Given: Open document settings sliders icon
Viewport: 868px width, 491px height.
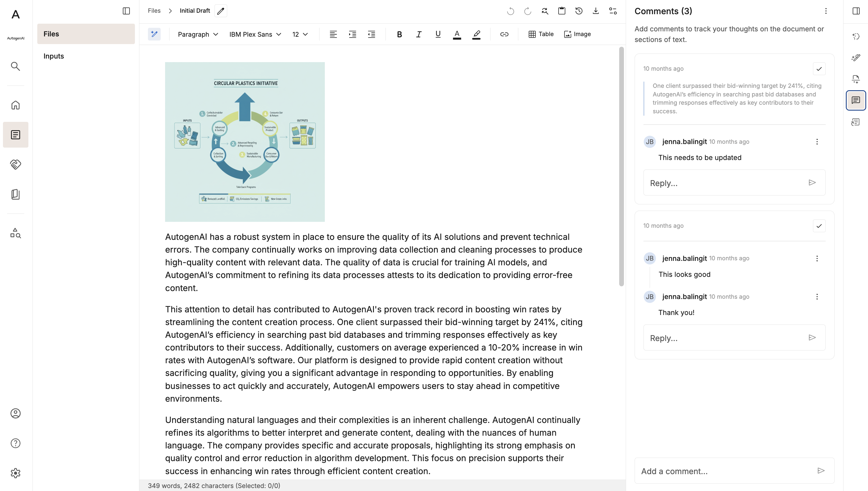Looking at the screenshot, I should (x=613, y=11).
